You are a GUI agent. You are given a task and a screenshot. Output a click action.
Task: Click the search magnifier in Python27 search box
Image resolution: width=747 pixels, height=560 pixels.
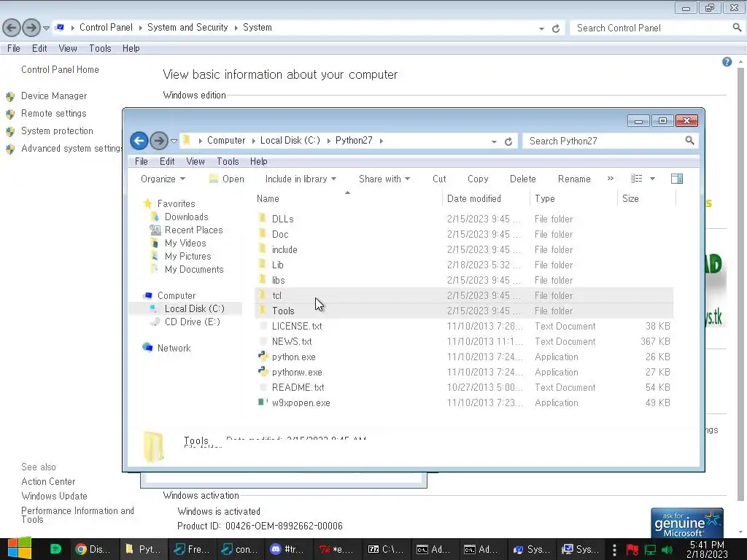click(689, 141)
